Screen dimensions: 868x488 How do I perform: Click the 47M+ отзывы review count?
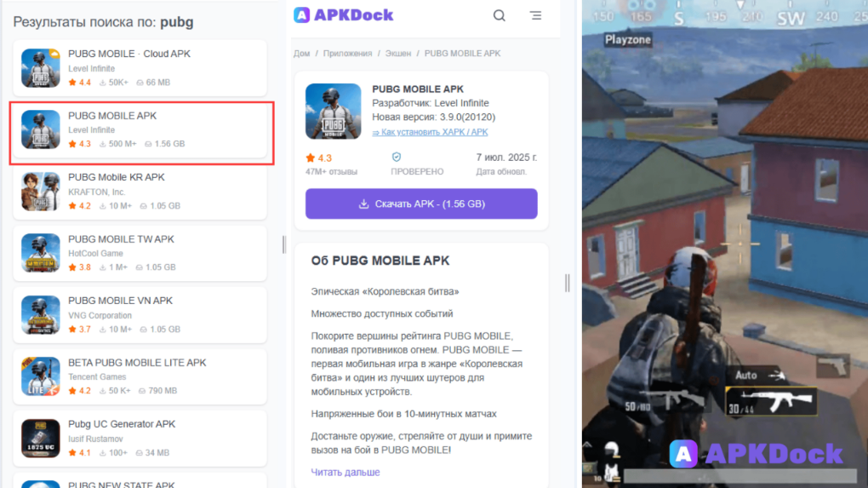(x=332, y=172)
